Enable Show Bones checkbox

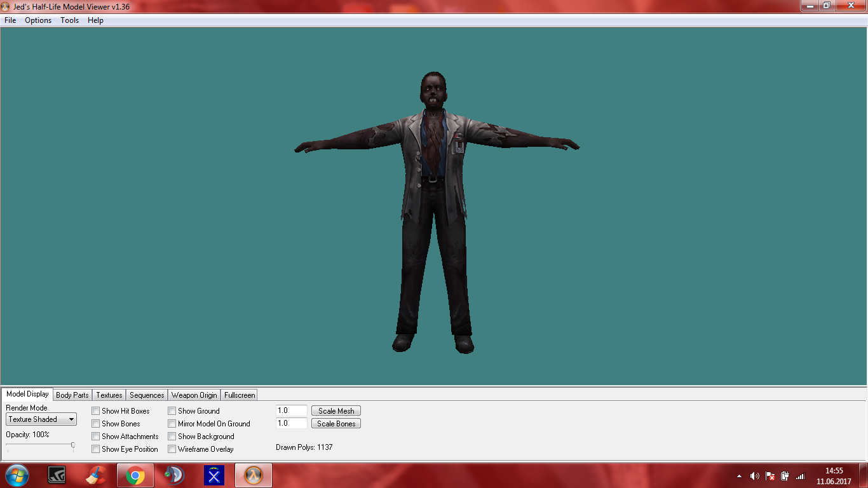95,424
